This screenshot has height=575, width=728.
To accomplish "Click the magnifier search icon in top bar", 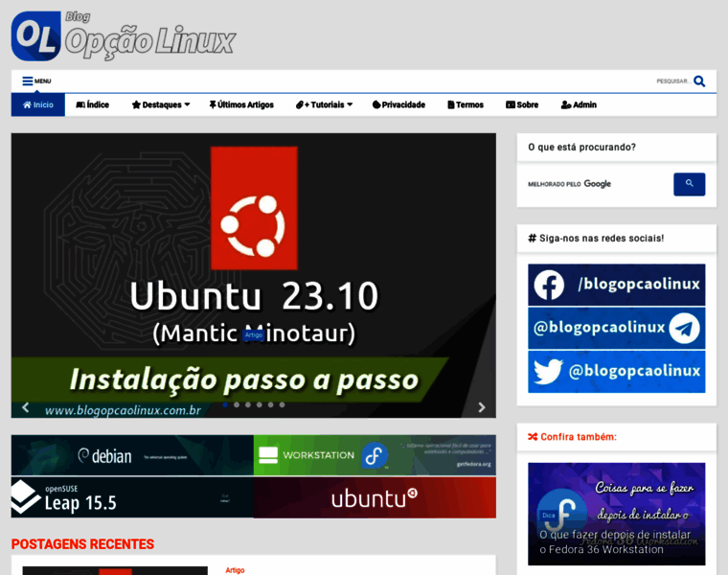I will [x=699, y=81].
